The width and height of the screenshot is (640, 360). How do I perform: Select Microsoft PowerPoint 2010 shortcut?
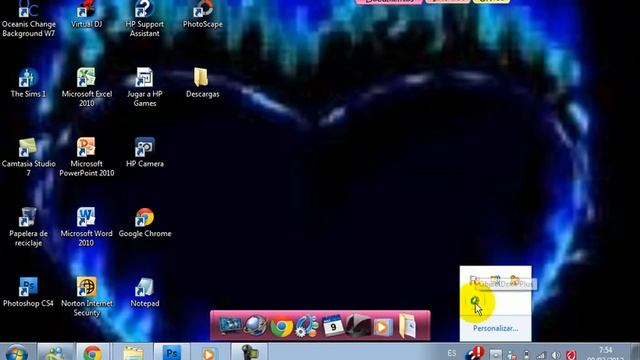(87, 157)
